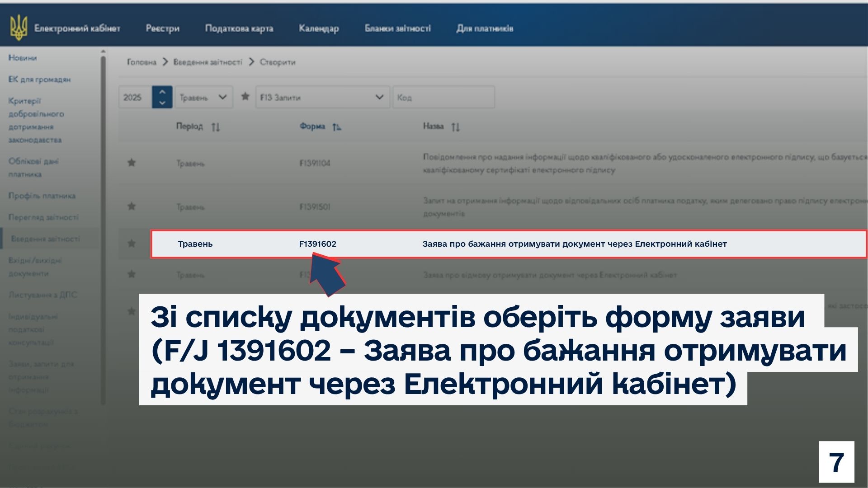Click the Введення звітності breadcrumb
Screen dimensions: 868x488
pos(208,62)
